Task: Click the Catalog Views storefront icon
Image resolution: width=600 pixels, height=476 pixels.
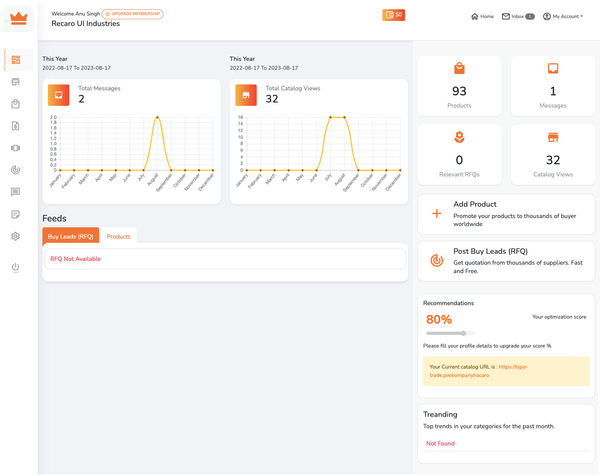Action: coord(553,137)
